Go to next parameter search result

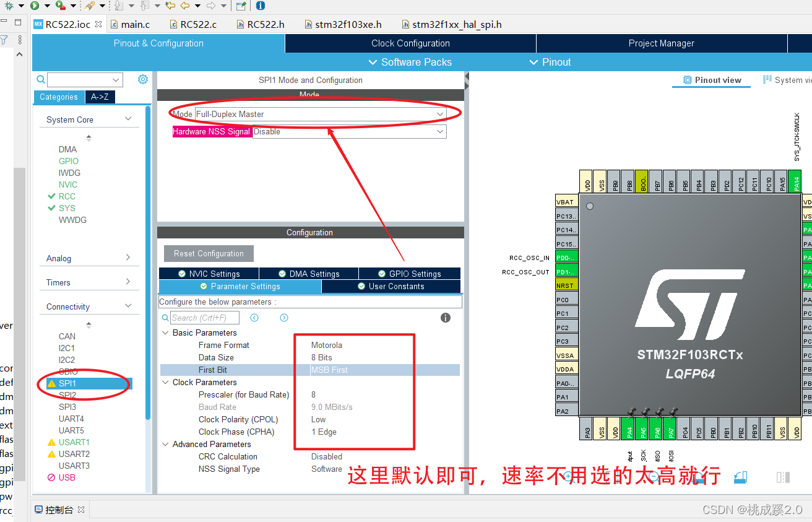pos(284,318)
